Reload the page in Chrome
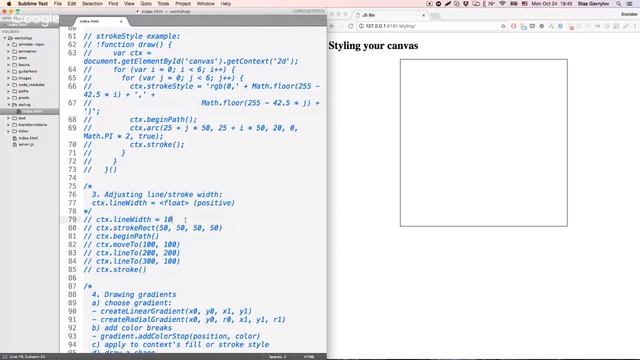 point(350,26)
